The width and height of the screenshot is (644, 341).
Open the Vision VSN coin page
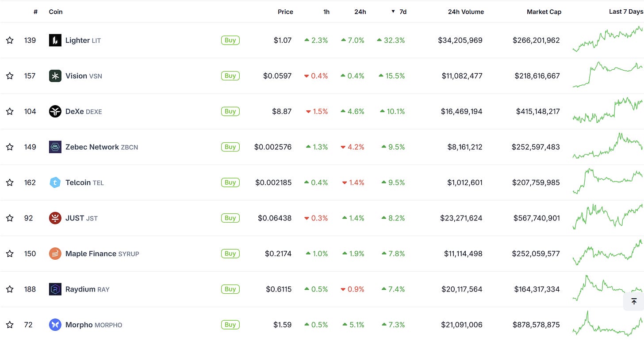tap(84, 76)
